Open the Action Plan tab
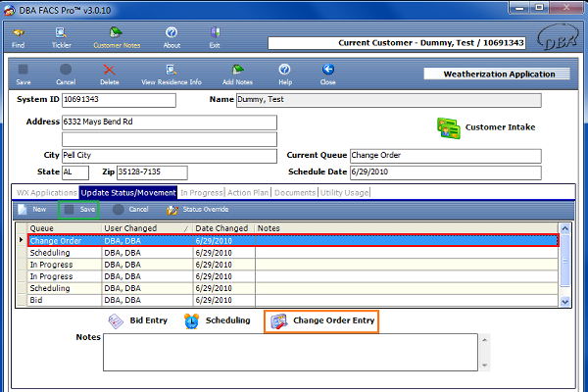 pos(248,193)
